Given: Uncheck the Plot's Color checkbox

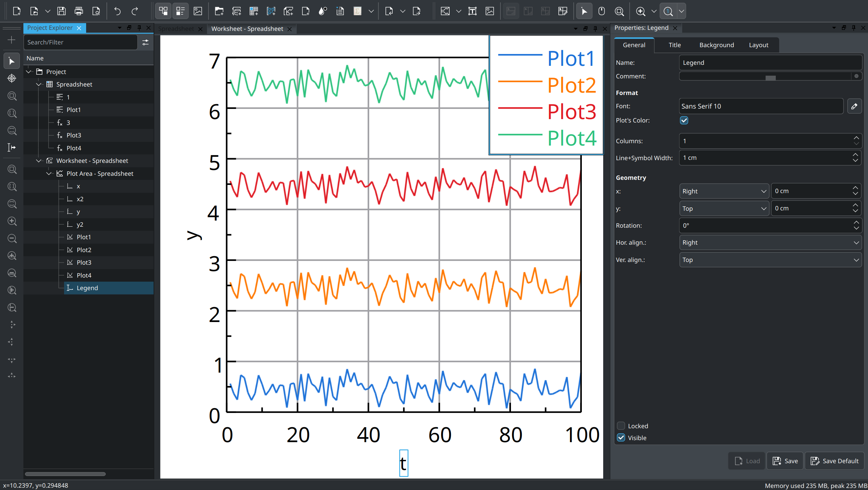Looking at the screenshot, I should pos(684,120).
